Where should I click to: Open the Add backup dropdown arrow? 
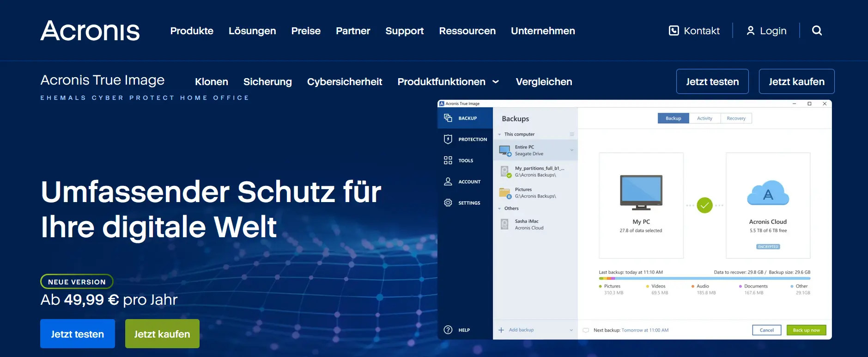coord(571,330)
